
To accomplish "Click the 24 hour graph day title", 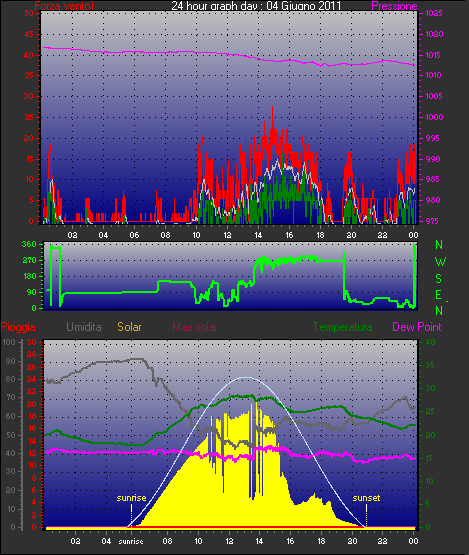I will click(256, 5).
